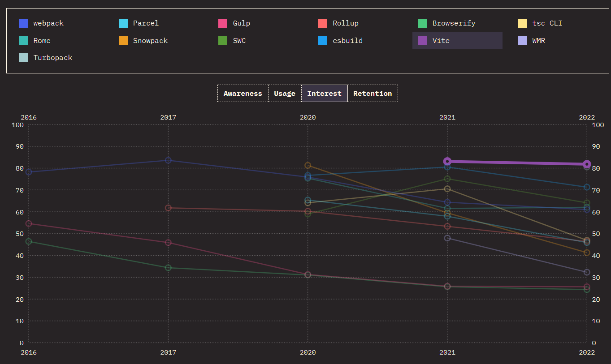Click the webpack blue color swatch
Image resolution: width=611 pixels, height=364 pixels.
coord(23,23)
